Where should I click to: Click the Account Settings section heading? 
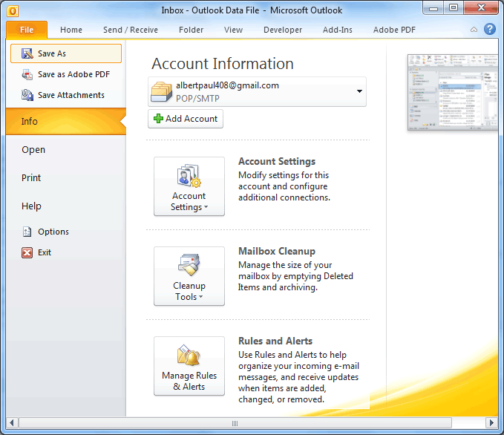pyautogui.click(x=277, y=161)
